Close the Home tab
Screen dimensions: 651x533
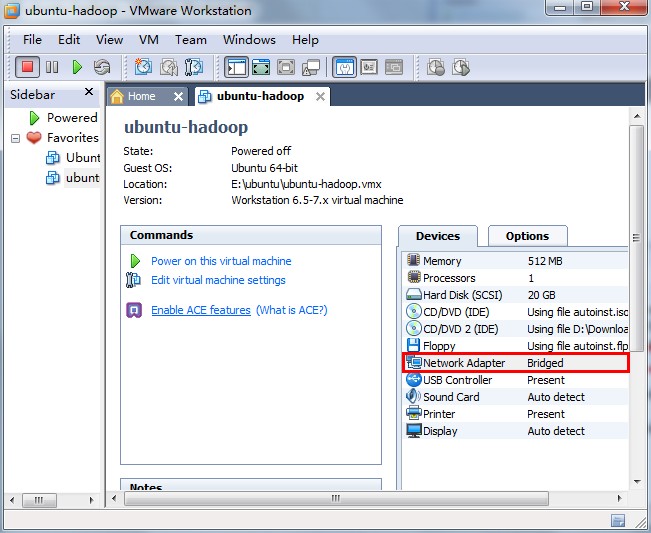click(178, 97)
